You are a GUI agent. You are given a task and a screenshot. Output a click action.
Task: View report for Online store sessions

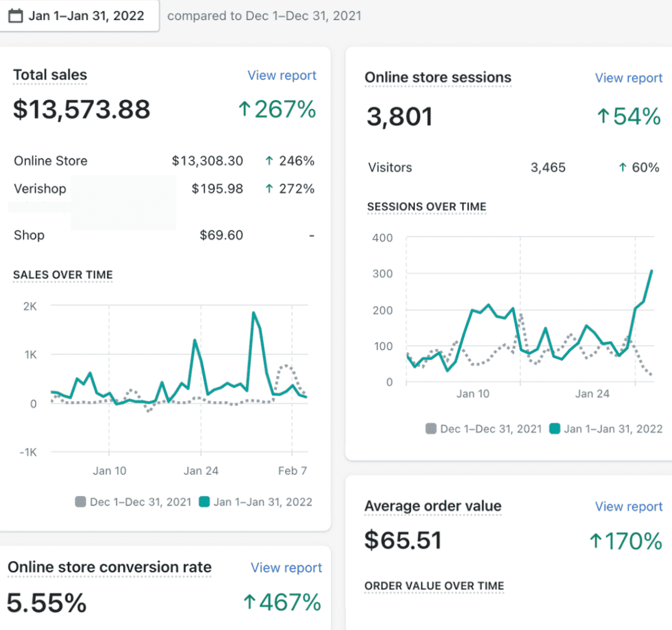pos(628,78)
